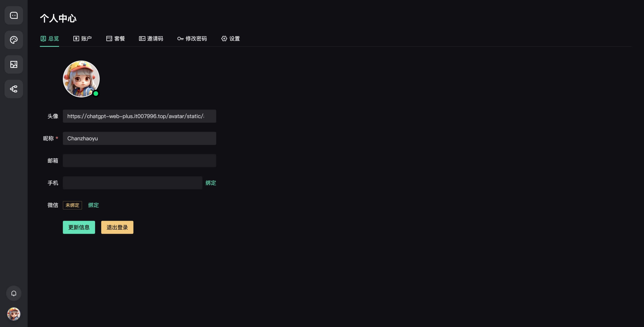
Task: Click 绑定 link next to WeChat status
Action: click(x=93, y=205)
